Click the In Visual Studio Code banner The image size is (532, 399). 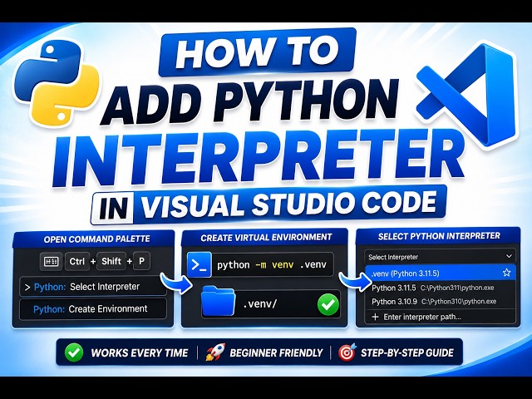(x=268, y=204)
